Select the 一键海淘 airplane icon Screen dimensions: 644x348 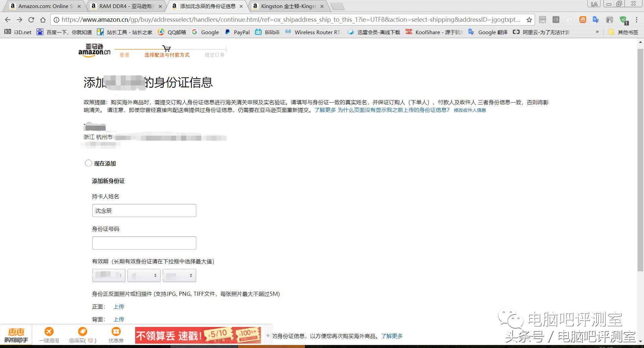click(49, 332)
